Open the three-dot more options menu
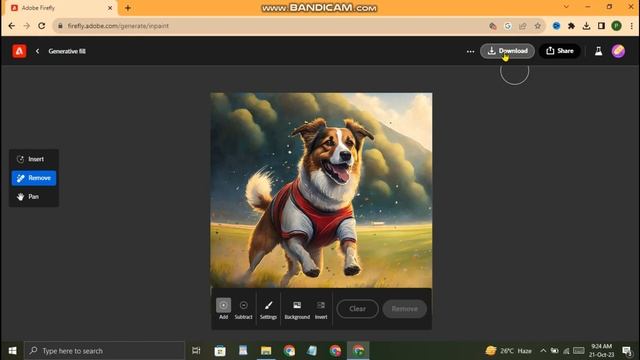Image resolution: width=640 pixels, height=360 pixels. tap(470, 51)
